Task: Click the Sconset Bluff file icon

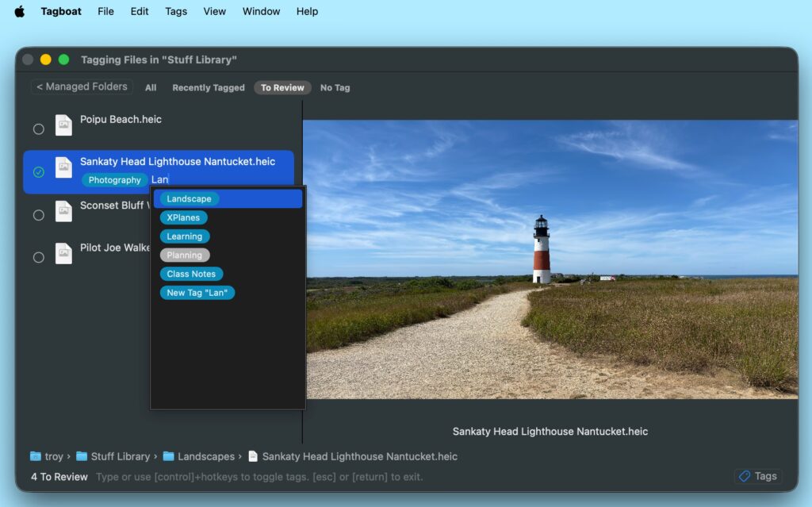Action: point(63,211)
